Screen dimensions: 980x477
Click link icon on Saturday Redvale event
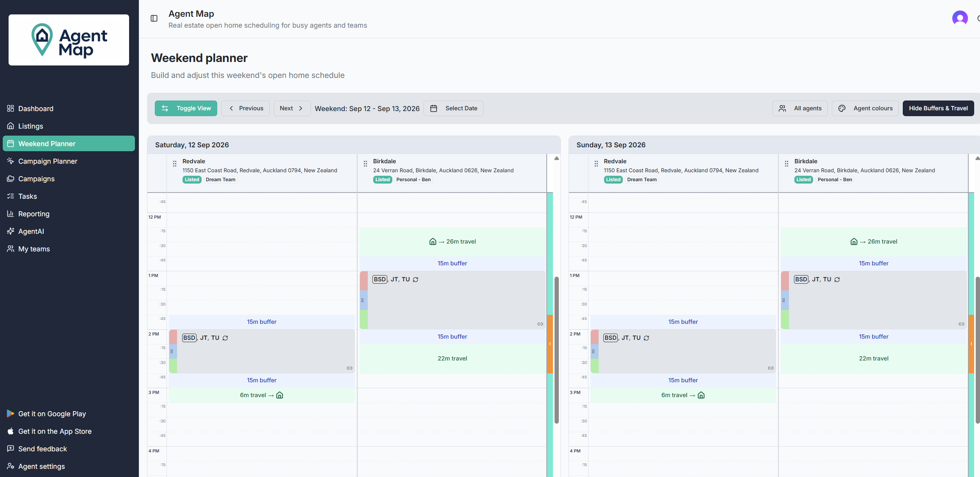[349, 368]
